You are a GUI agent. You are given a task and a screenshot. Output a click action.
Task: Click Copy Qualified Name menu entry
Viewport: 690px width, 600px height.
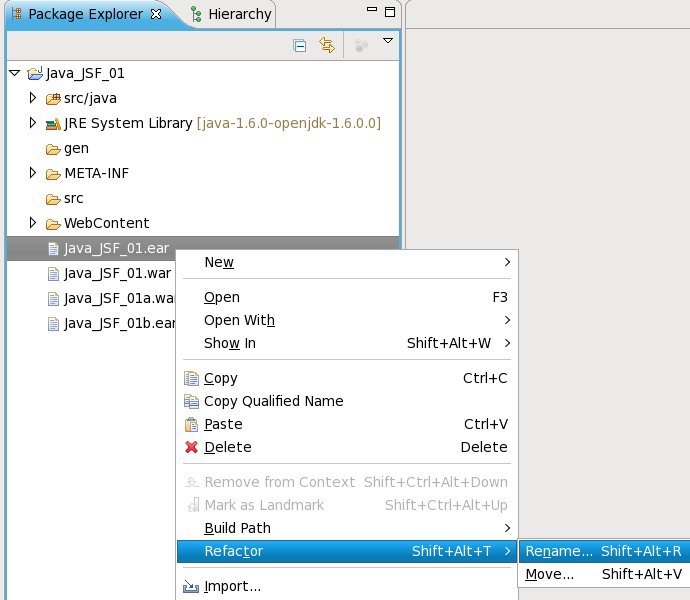tap(273, 401)
